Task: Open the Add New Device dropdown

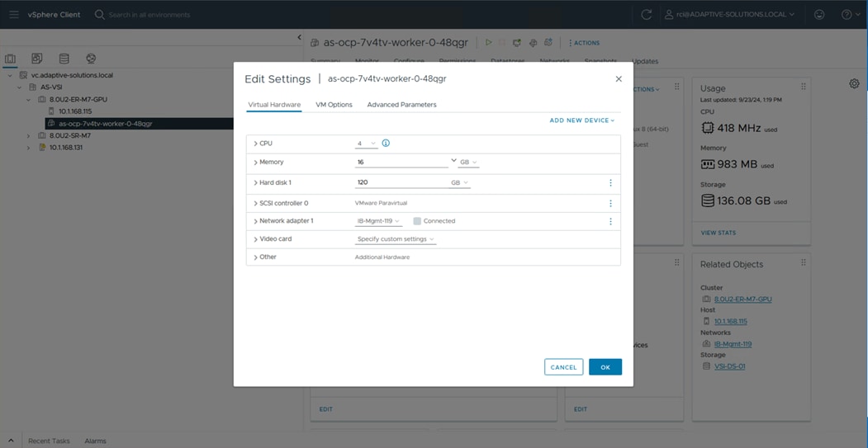Action: (x=581, y=120)
